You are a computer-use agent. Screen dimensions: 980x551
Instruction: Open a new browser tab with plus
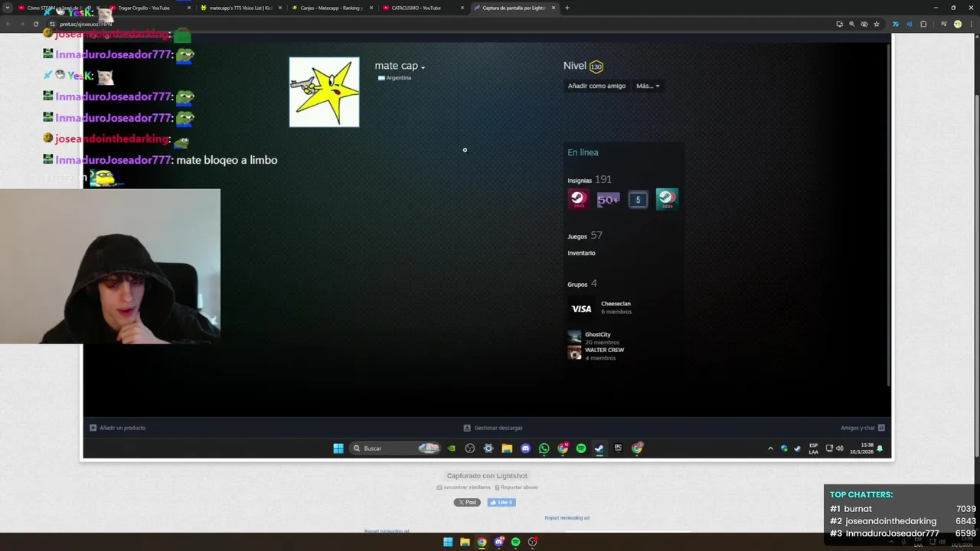pyautogui.click(x=567, y=8)
